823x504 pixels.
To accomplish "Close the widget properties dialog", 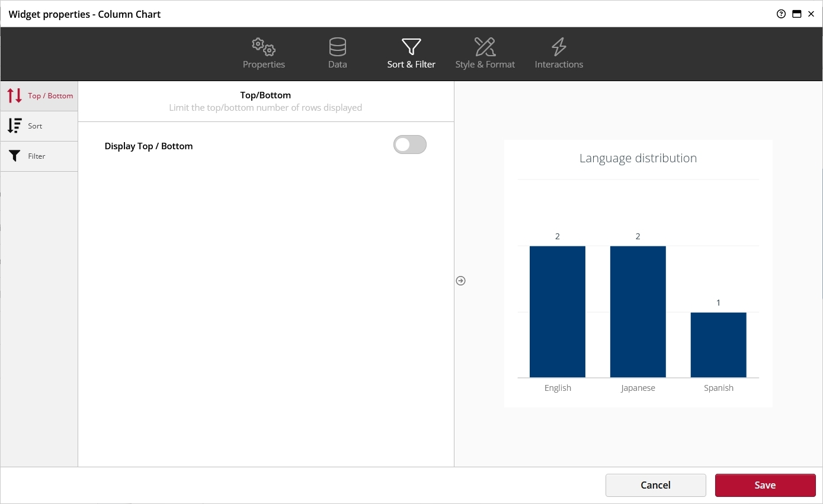I will click(x=811, y=14).
